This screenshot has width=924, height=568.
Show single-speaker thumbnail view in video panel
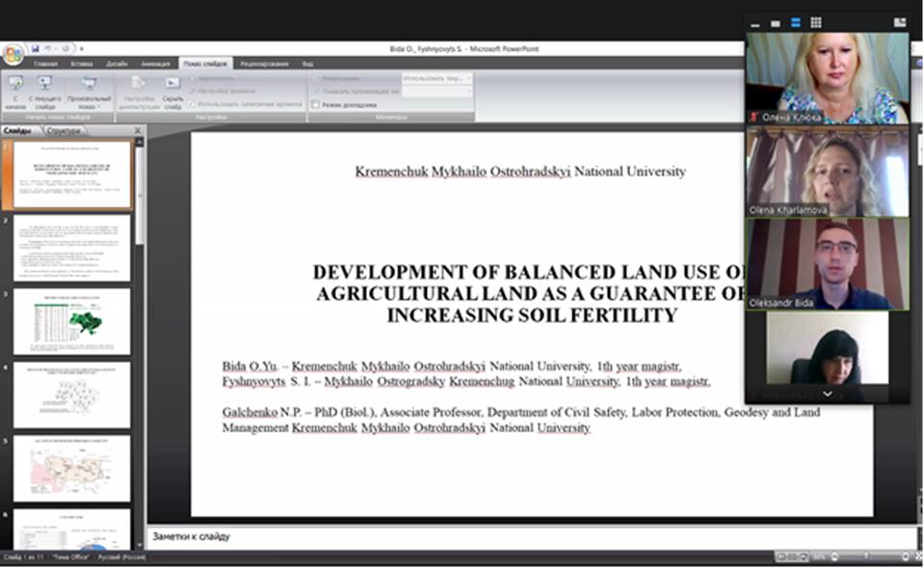(x=776, y=23)
